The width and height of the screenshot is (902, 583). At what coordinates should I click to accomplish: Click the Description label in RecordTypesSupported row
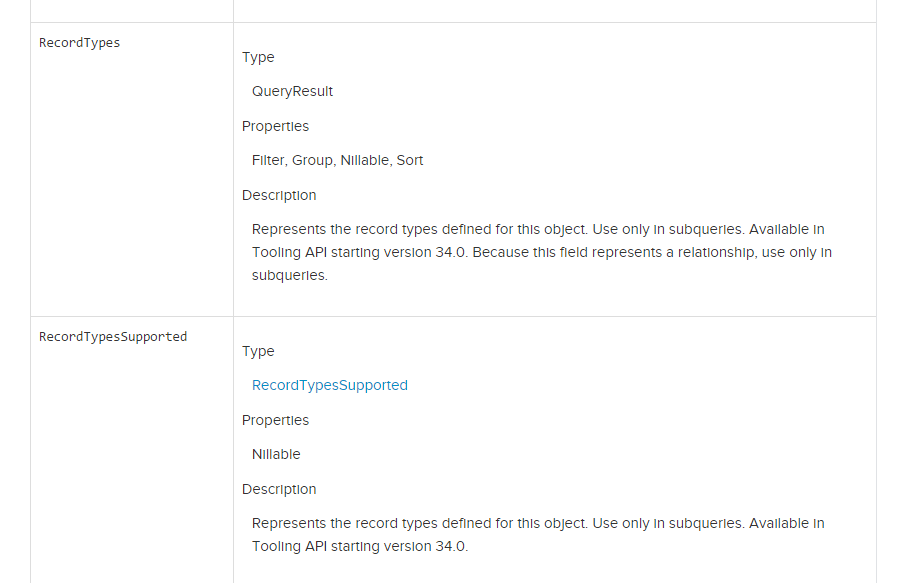[x=279, y=489]
